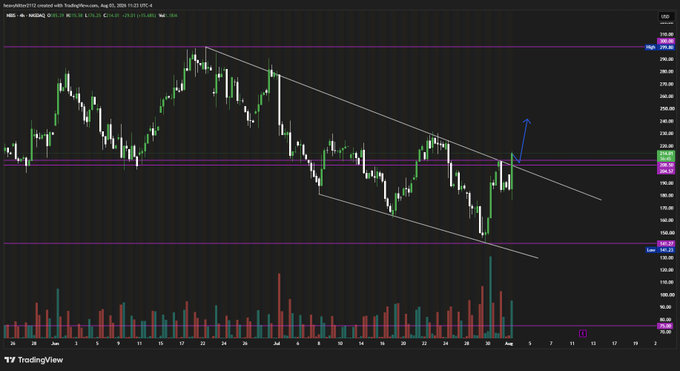Click the 'Jun' time axis label
The image size is (680, 371).
(x=55, y=343)
